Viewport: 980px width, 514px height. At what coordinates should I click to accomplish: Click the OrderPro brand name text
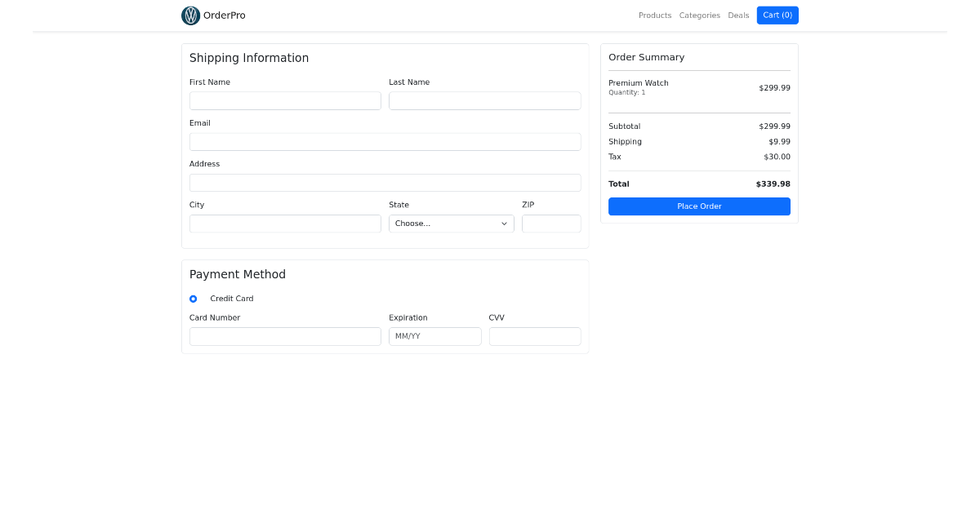point(224,15)
